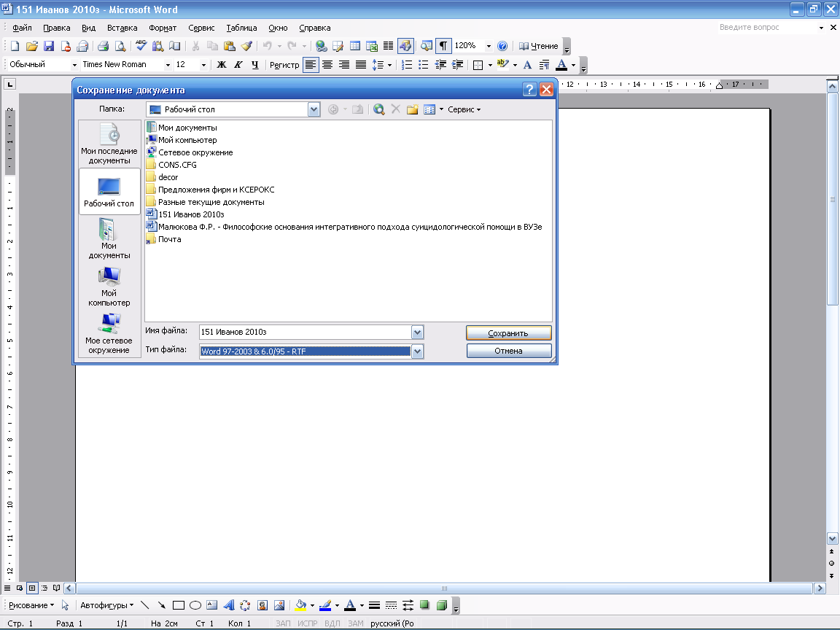Click the Columns icon in the toolbar
Image resolution: width=840 pixels, height=630 pixels.
pyautogui.click(x=389, y=46)
